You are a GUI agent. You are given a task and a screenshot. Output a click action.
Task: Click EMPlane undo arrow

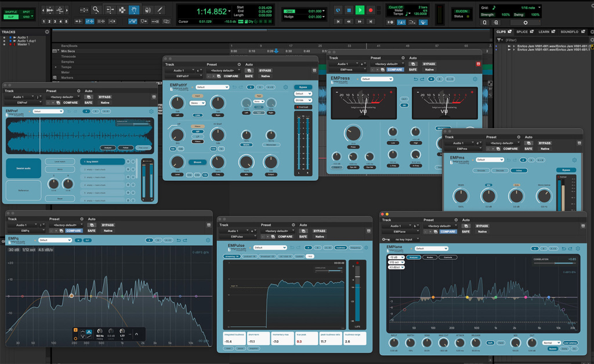pos(564,249)
